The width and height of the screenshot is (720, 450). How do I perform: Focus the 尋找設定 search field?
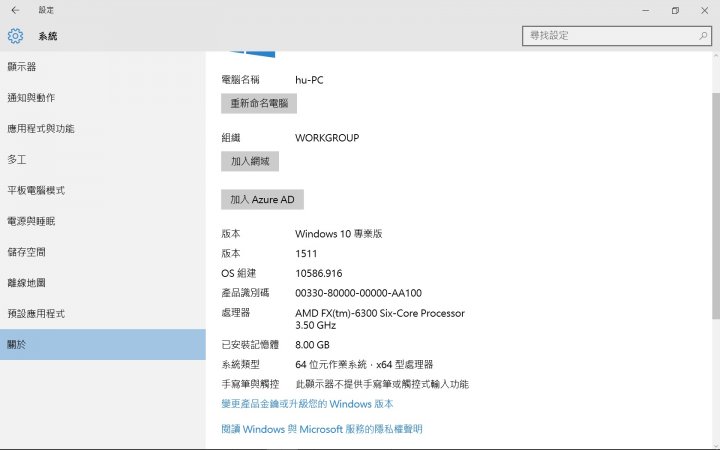(x=617, y=36)
